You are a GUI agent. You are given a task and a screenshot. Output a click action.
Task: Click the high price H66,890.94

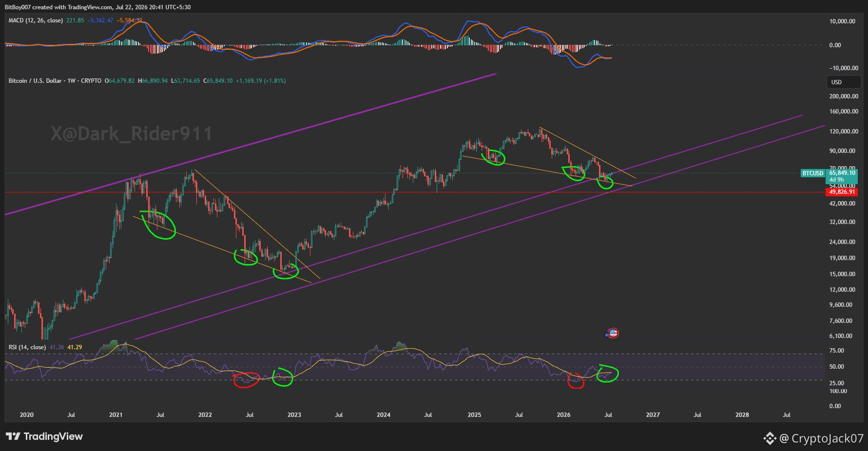tap(153, 81)
